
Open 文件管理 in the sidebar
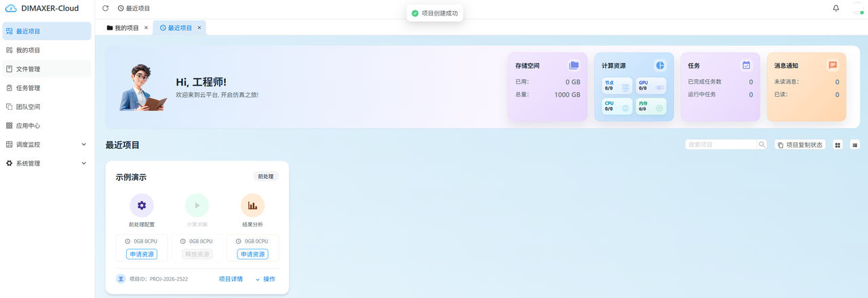(x=47, y=68)
